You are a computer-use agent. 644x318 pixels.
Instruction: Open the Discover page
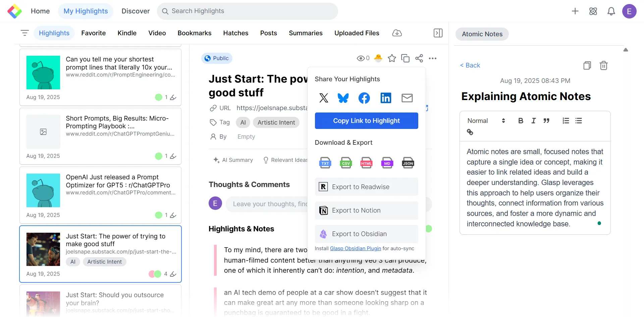[x=136, y=11]
